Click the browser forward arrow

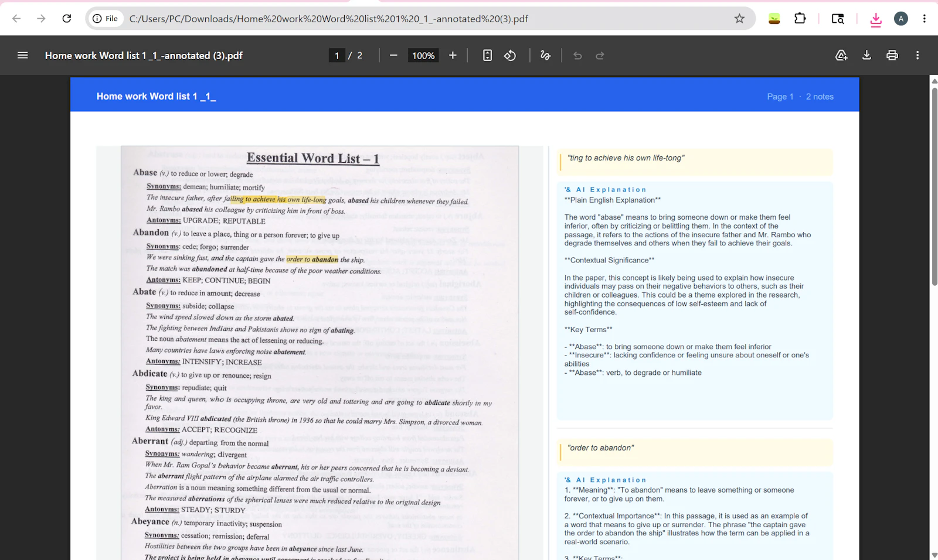pos(41,19)
